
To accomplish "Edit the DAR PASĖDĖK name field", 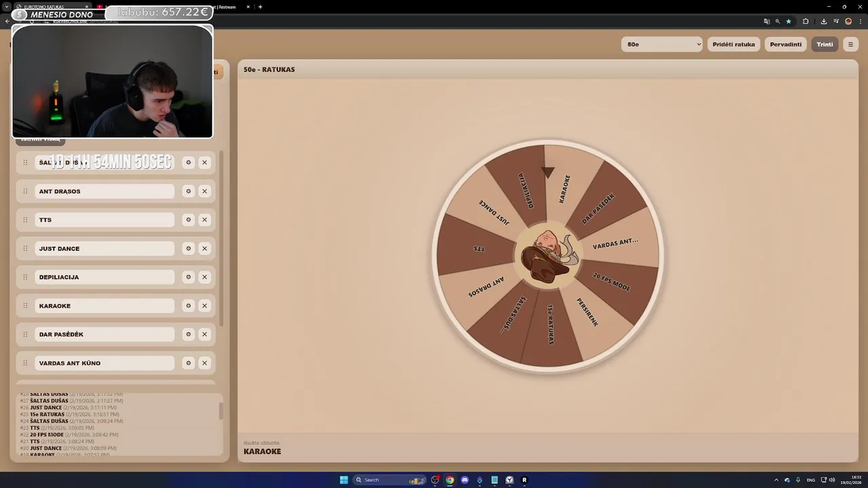I will click(x=104, y=334).
